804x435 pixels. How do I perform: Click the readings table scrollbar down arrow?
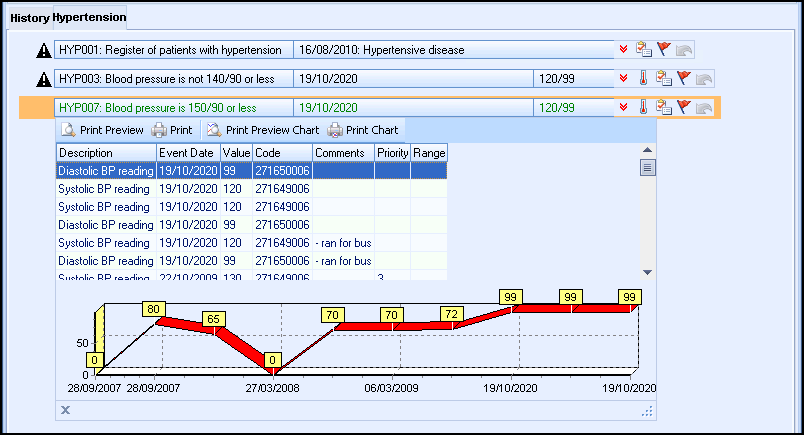(x=647, y=271)
